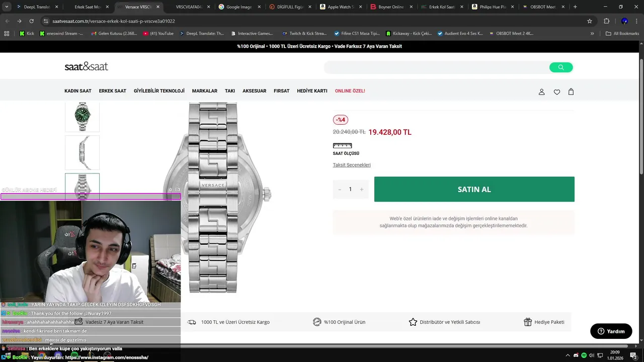Decrease quantity with the minus button

(340, 190)
